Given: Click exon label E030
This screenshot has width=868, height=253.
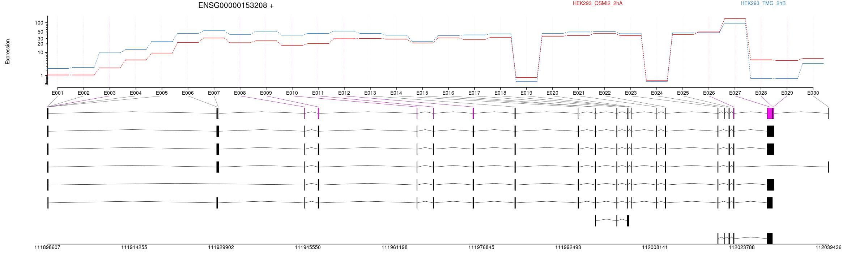Looking at the screenshot, I should click(x=813, y=93).
